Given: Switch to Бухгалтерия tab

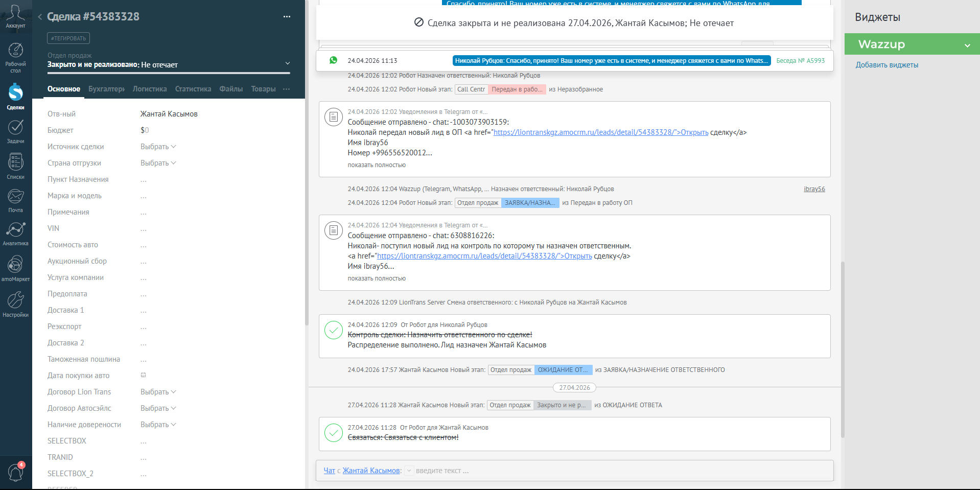Looking at the screenshot, I should tap(106, 89).
